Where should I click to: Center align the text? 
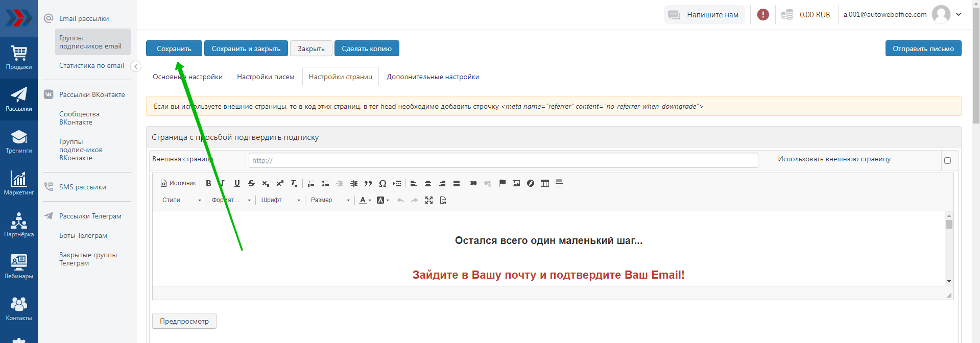[428, 183]
